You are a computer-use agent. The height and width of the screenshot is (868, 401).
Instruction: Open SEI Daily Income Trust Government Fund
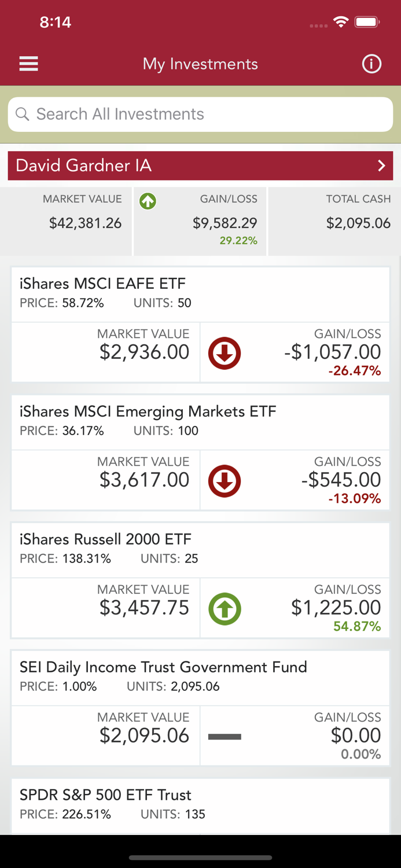163,667
